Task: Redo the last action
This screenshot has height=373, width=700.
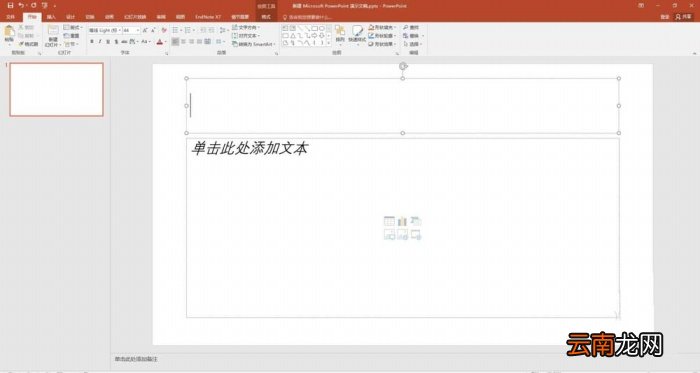Action: 33,5
